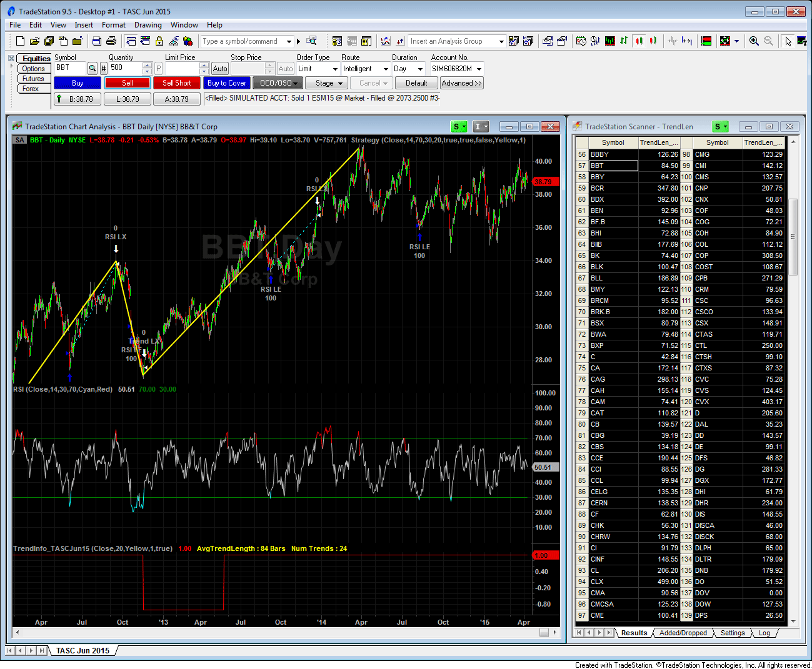Open the Drawing menu
The height and width of the screenshot is (669, 812).
point(148,25)
